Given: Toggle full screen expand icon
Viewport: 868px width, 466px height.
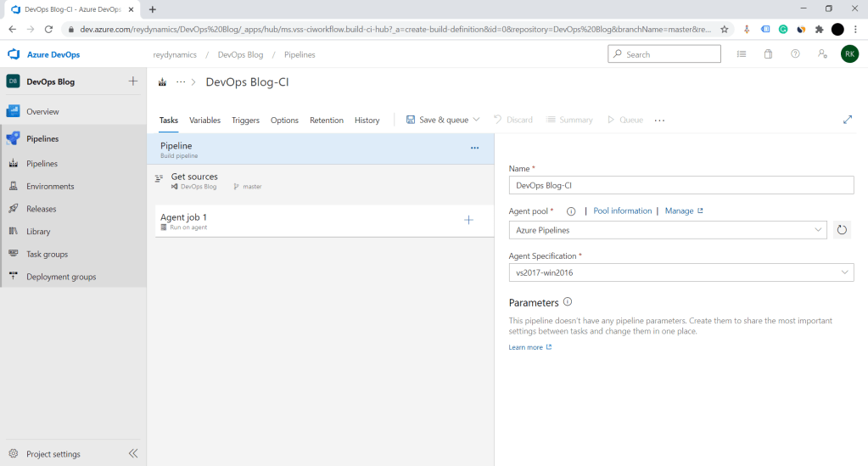Looking at the screenshot, I should tap(847, 120).
